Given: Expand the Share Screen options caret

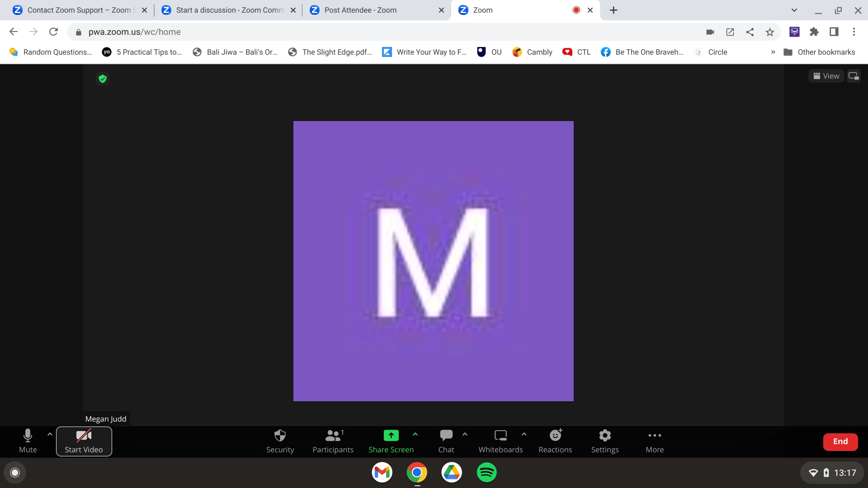Looking at the screenshot, I should pyautogui.click(x=415, y=434).
